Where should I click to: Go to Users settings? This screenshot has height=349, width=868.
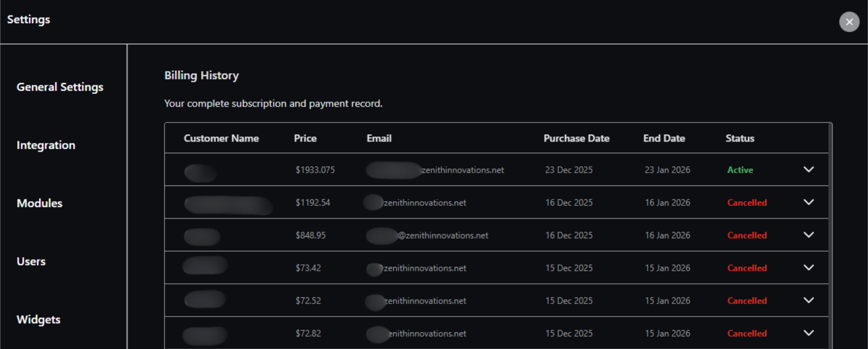[x=31, y=261]
